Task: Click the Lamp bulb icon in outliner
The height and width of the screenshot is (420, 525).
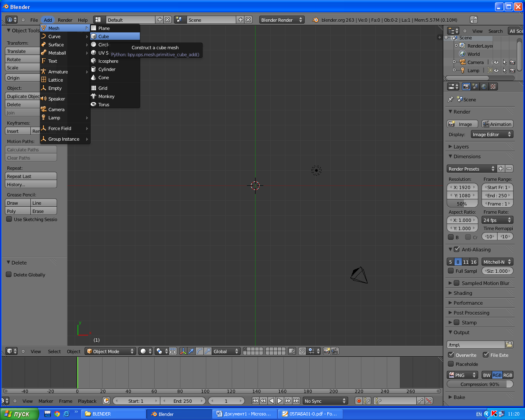Action: pos(463,71)
